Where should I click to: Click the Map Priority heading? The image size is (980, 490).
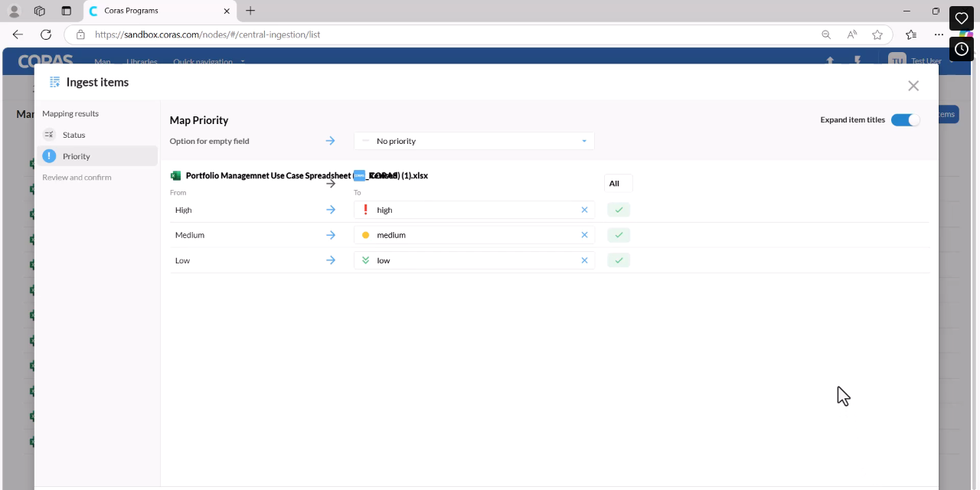pos(199,120)
